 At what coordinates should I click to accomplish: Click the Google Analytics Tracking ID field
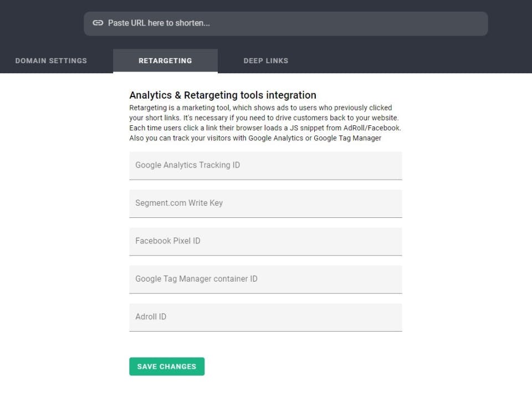[265, 165]
